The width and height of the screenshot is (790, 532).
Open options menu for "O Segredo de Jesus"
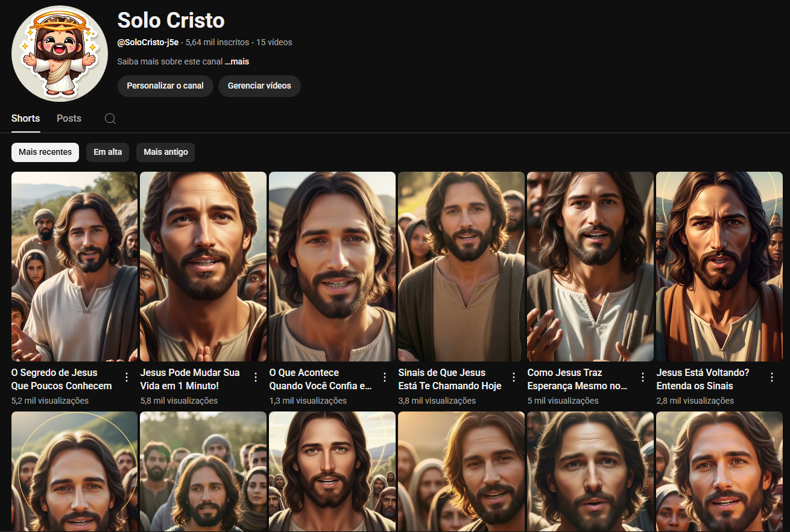127,377
